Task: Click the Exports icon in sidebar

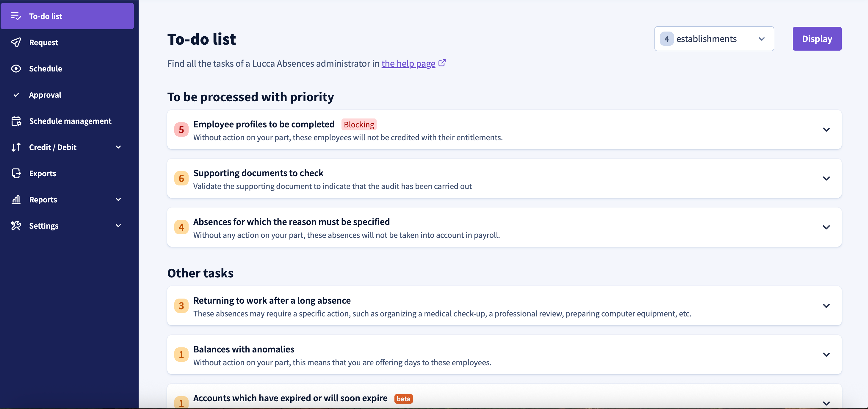Action: (16, 173)
